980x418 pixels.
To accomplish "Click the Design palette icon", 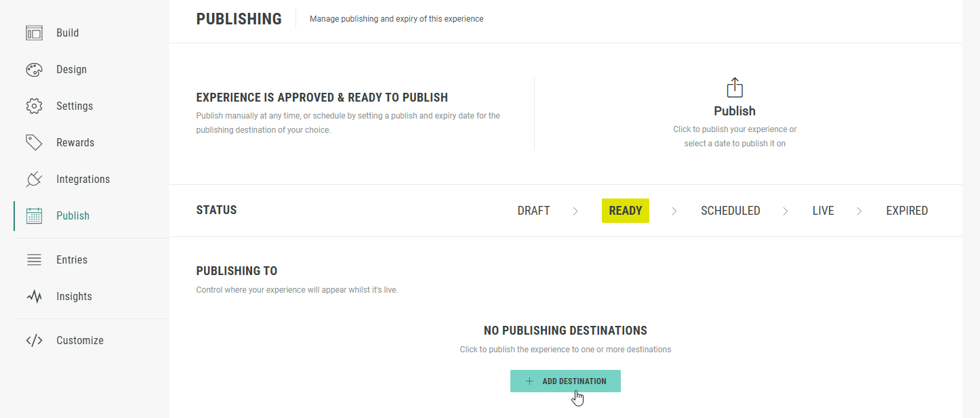I will [x=34, y=69].
